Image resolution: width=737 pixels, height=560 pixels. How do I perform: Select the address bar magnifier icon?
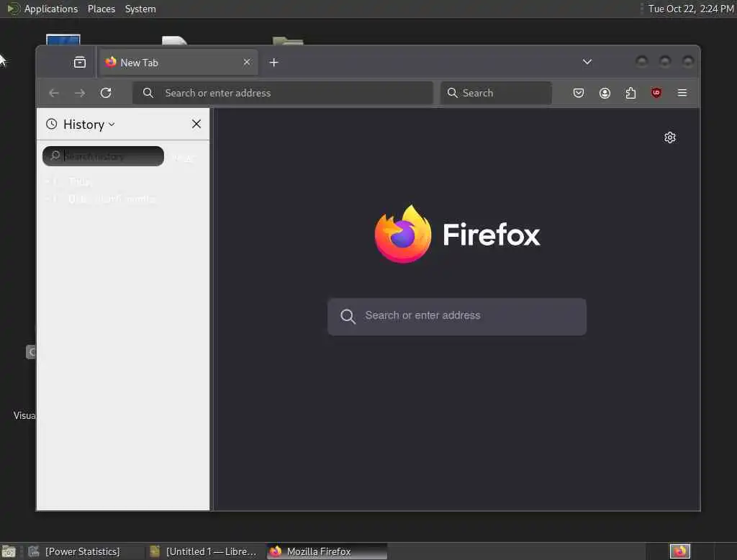click(148, 93)
